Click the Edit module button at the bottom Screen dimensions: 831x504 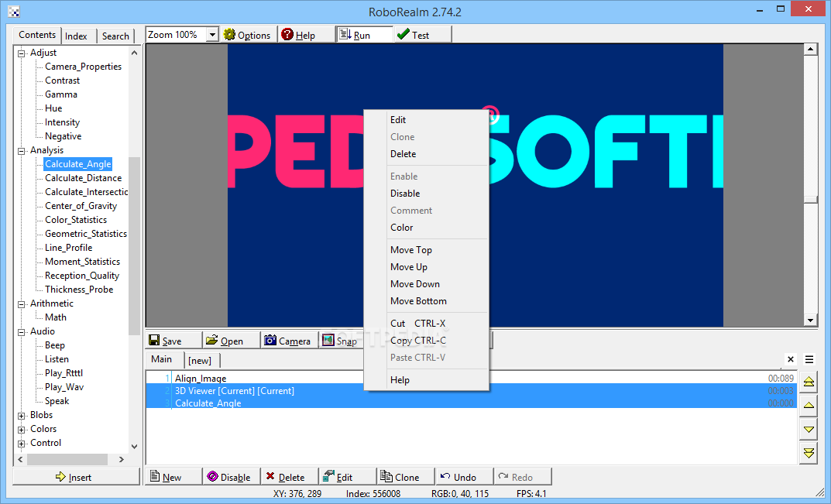[348, 477]
